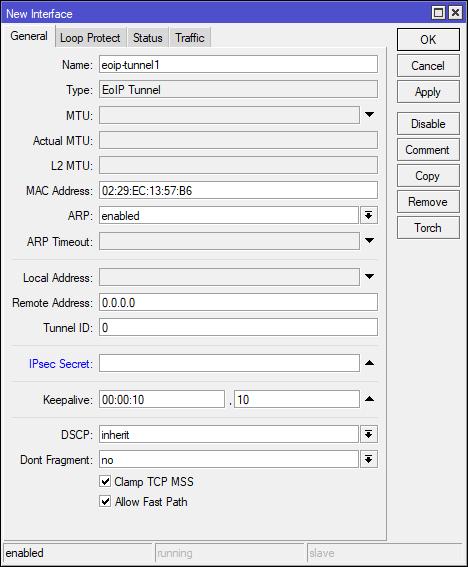Expand the MTU field arrow
468x567 pixels.
coord(369,115)
